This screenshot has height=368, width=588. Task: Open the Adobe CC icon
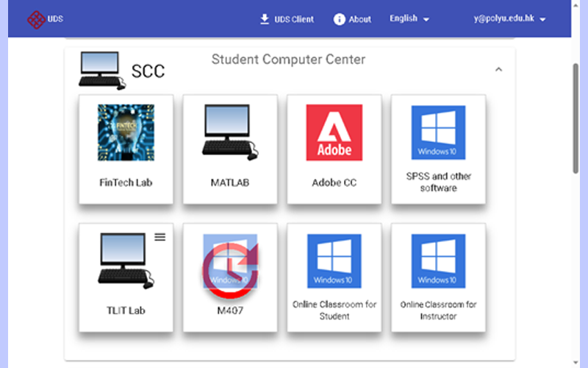click(334, 132)
